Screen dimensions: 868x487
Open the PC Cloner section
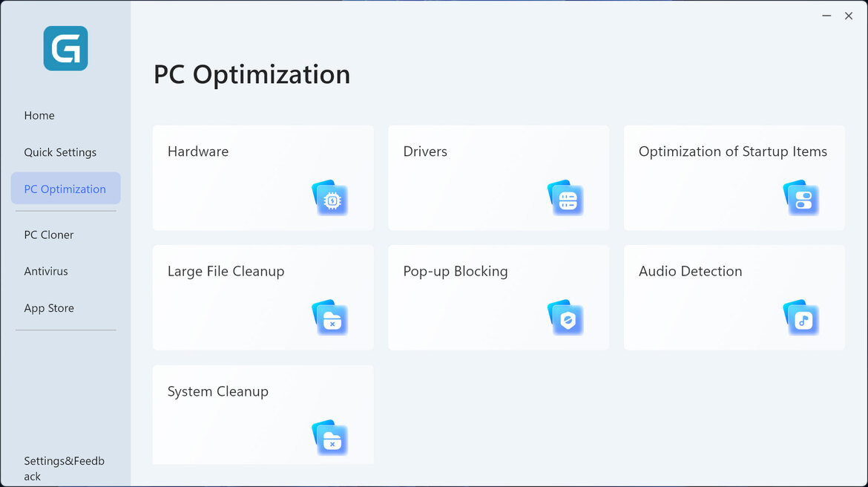[49, 235]
